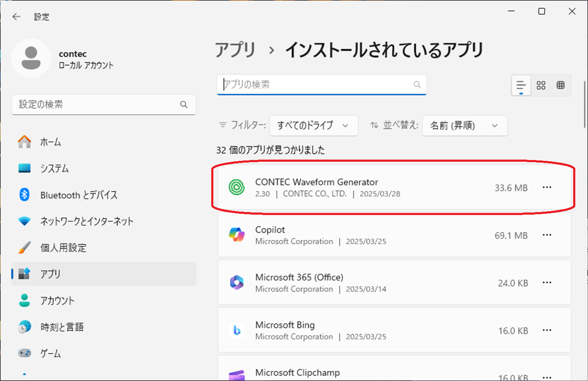Open more options for Microsoft Clipchamp
Viewport: 588px width, 381px height.
(x=547, y=377)
